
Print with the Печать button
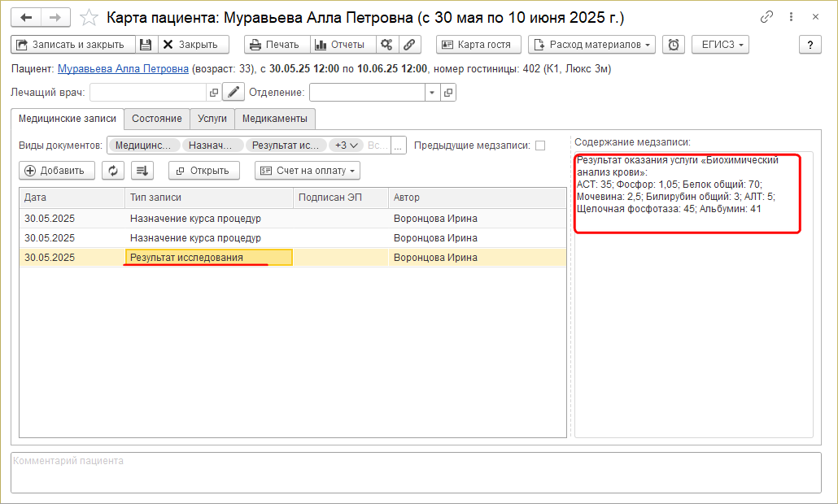pos(277,45)
